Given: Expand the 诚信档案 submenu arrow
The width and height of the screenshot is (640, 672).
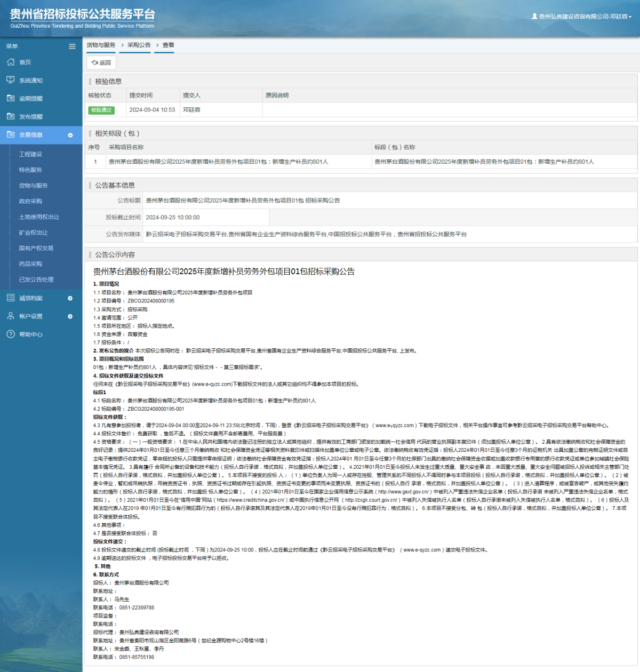Looking at the screenshot, I should tap(70, 299).
